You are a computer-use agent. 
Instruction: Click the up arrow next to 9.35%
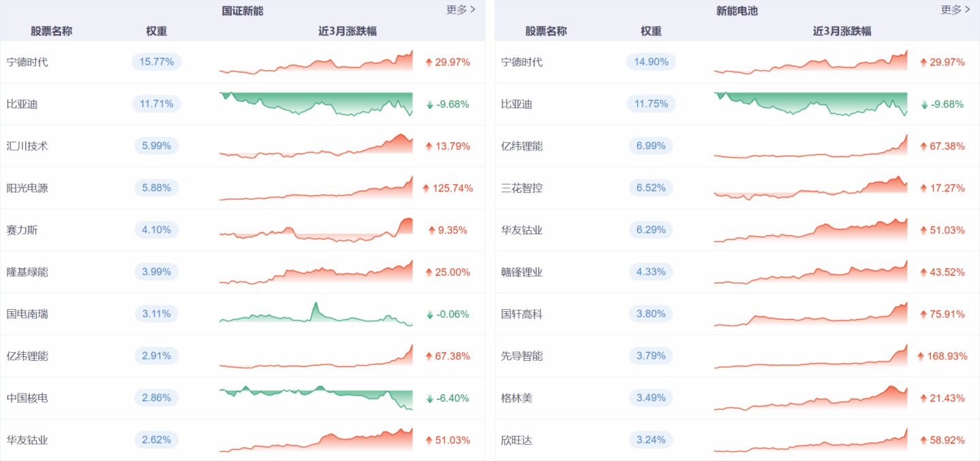click(x=431, y=230)
